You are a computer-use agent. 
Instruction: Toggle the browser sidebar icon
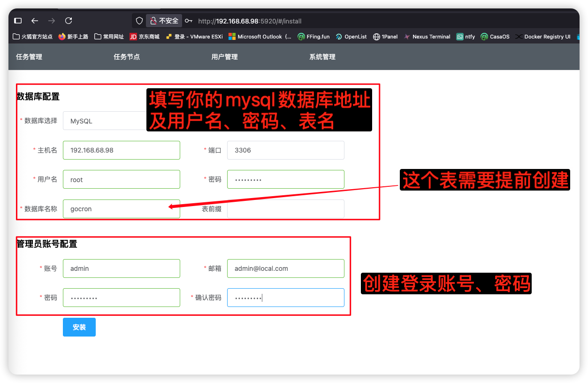coord(18,21)
